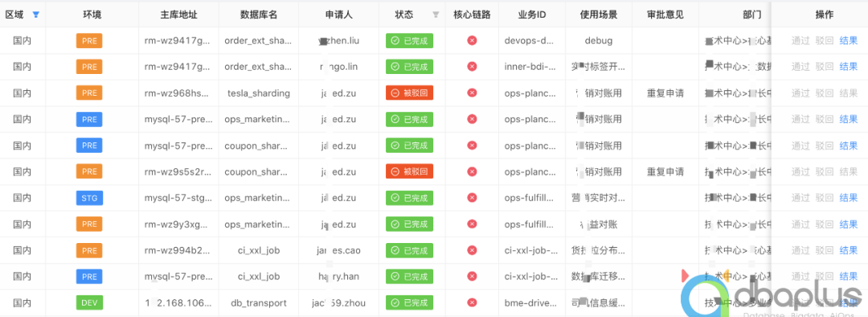Click the green DEV environment tag
The height and width of the screenshot is (317, 868).
[x=89, y=303]
